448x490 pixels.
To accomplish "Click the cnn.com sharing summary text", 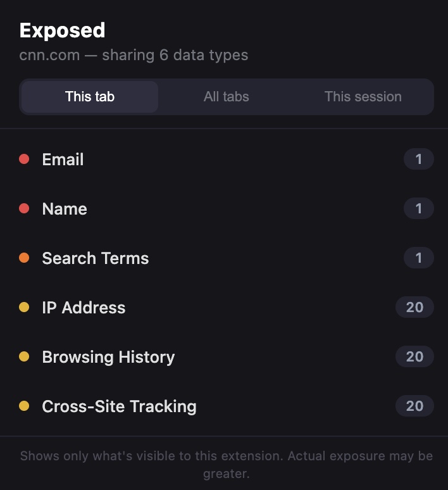I will pos(134,55).
